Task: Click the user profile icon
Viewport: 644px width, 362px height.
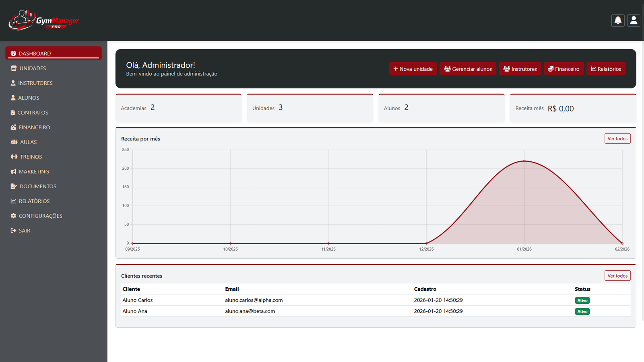Action: coord(634,20)
